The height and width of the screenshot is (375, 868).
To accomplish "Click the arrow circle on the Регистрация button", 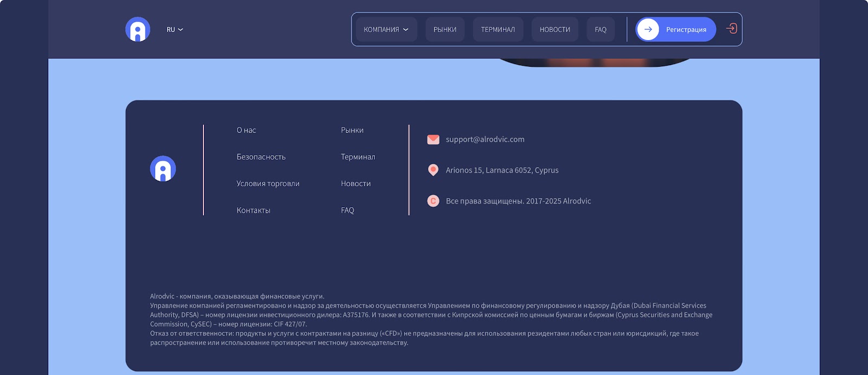I will (x=648, y=29).
